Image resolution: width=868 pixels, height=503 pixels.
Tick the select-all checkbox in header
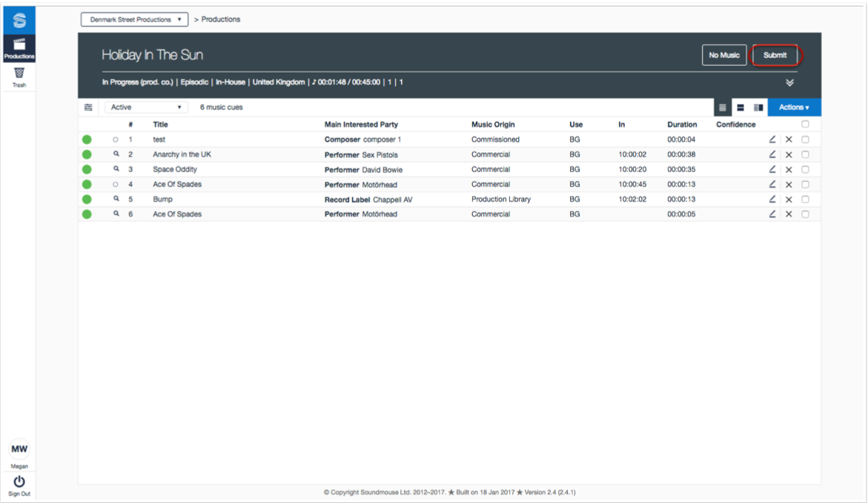pyautogui.click(x=806, y=124)
